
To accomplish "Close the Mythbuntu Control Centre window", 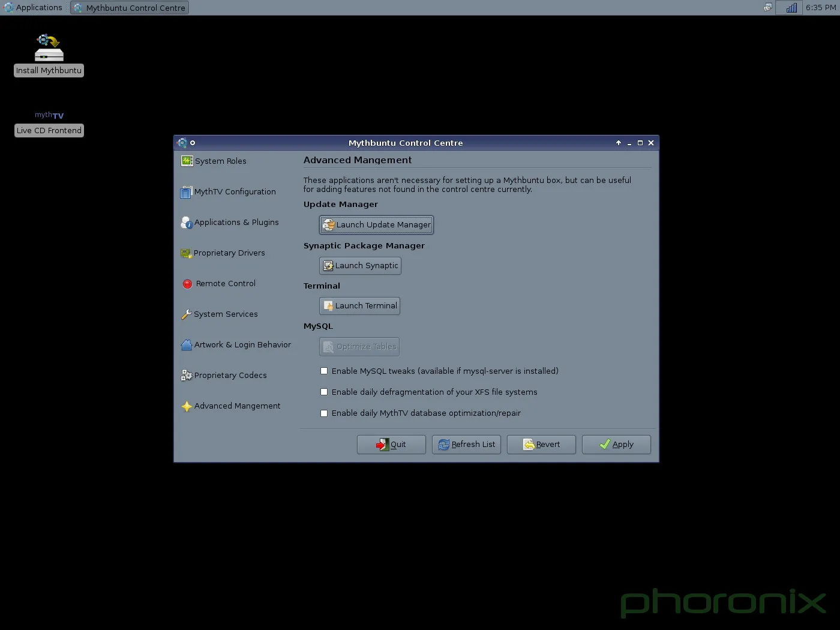I will [651, 143].
